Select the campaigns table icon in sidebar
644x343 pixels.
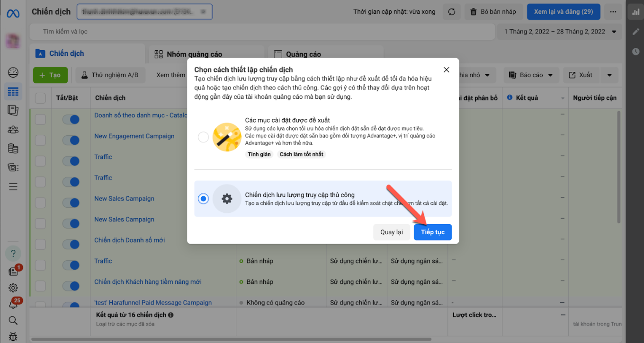pyautogui.click(x=13, y=91)
